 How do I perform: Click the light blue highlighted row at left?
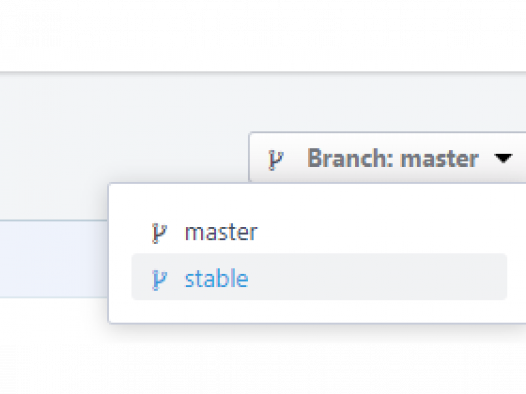pyautogui.click(x=54, y=259)
